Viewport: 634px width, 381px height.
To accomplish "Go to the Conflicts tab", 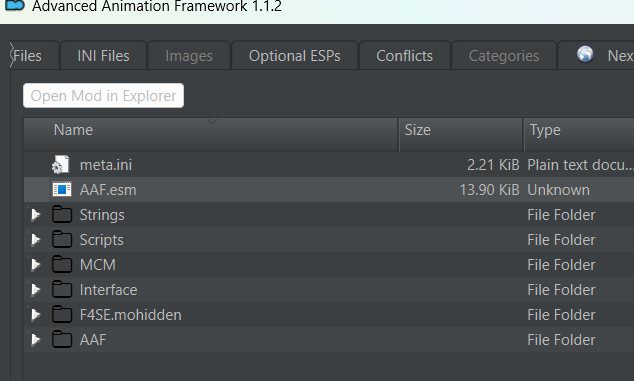I will (x=405, y=55).
